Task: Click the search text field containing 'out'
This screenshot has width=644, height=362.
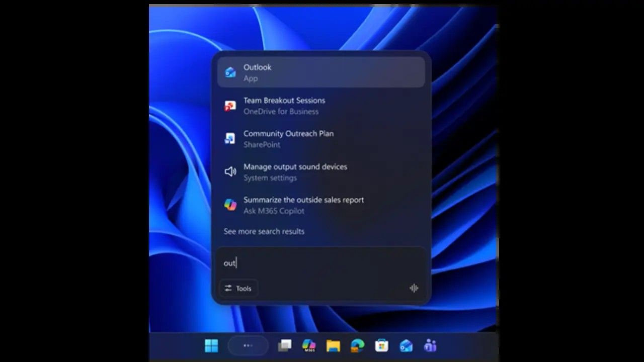Action: [321, 263]
